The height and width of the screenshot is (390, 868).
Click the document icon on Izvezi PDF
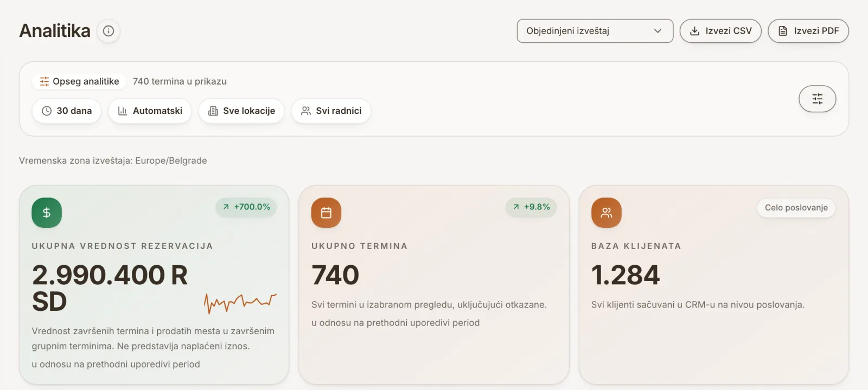(x=783, y=31)
